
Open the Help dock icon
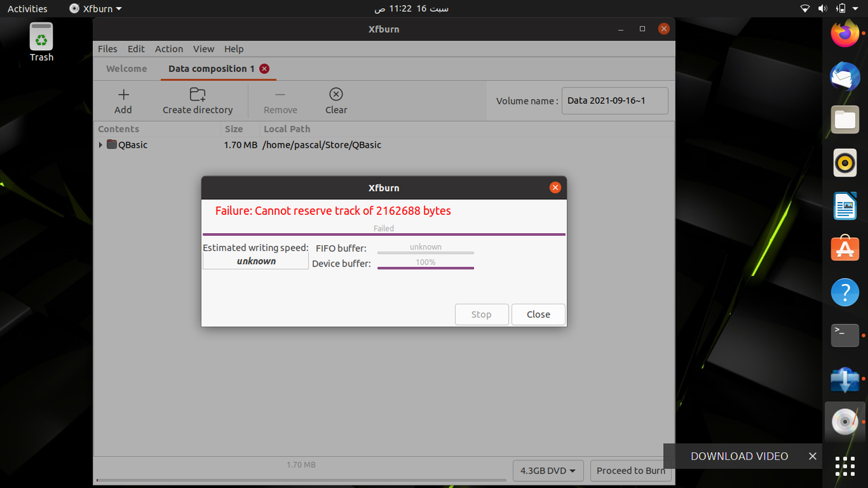(845, 292)
